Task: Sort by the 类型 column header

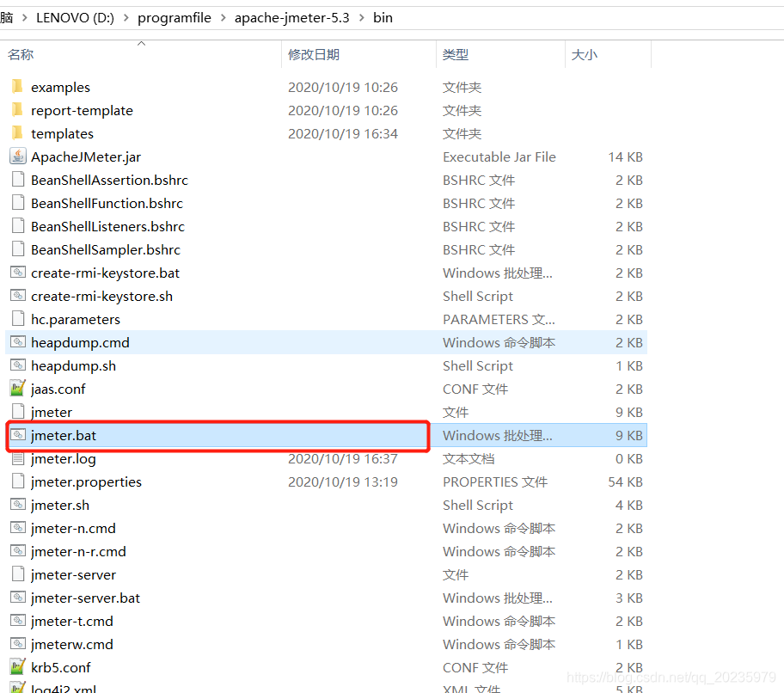Action: point(456,54)
